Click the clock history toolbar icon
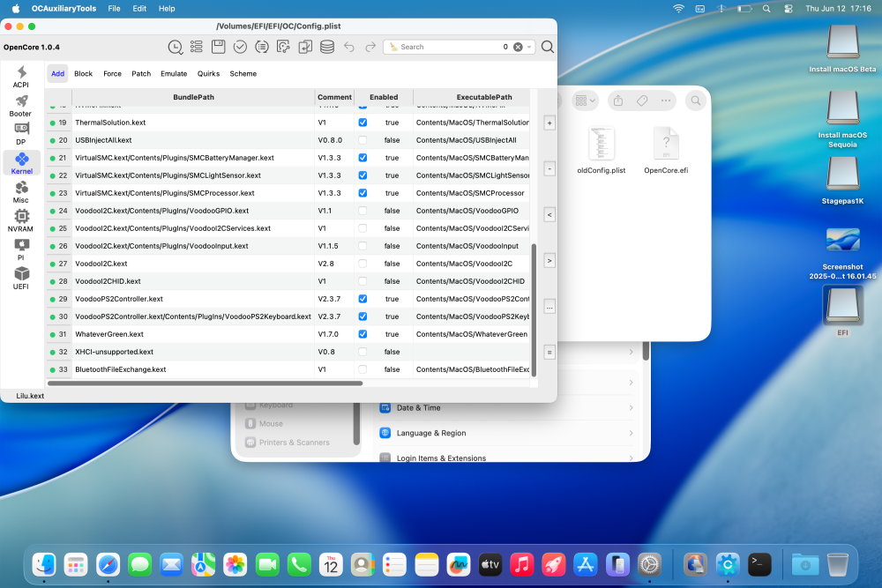Screen dimensions: 882x588 pos(176,48)
